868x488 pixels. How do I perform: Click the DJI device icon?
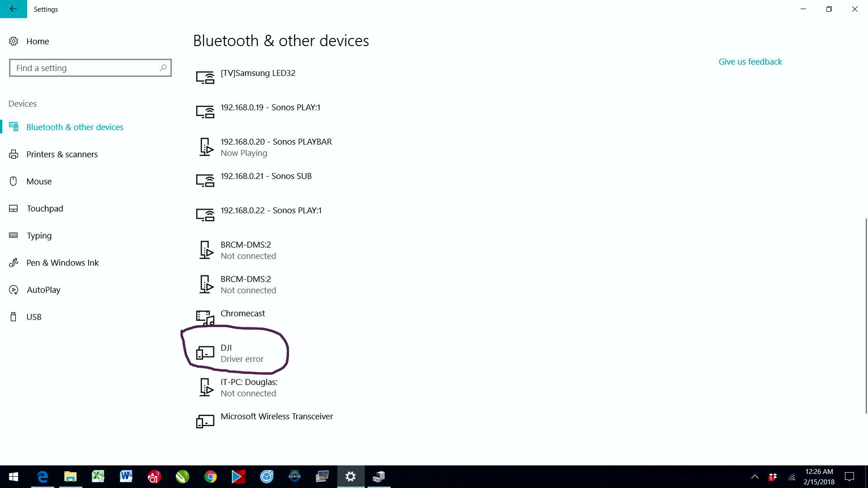[205, 352]
